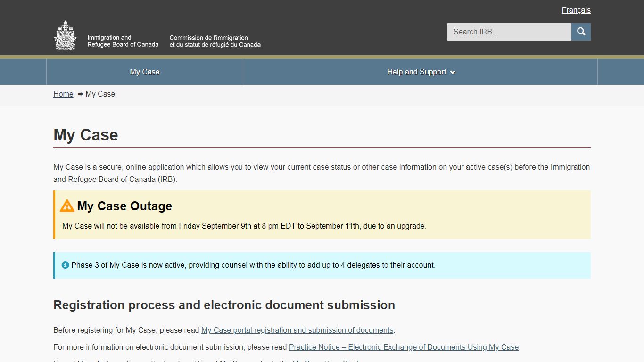Open My Case portal registration and submission link
The height and width of the screenshot is (362, 644).
pyautogui.click(x=297, y=330)
